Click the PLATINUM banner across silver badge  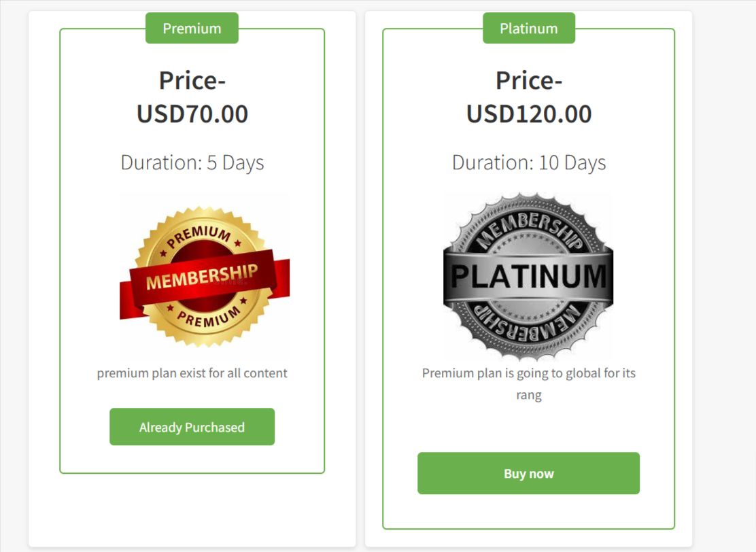[528, 277]
